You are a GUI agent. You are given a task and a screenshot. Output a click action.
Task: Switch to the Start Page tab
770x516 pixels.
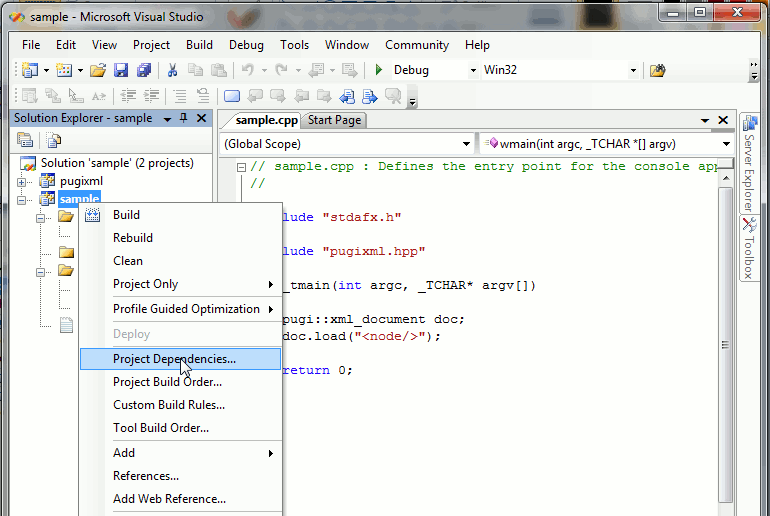(334, 120)
